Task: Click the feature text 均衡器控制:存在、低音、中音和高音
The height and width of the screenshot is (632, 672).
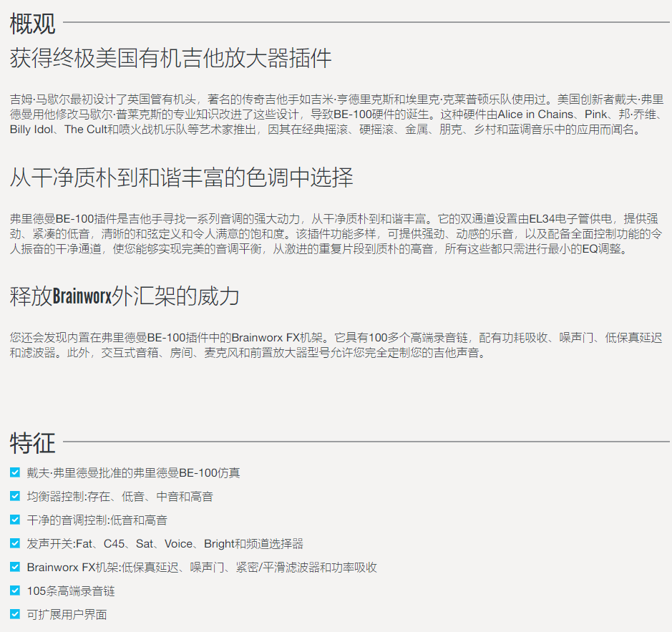Action: [x=120, y=496]
